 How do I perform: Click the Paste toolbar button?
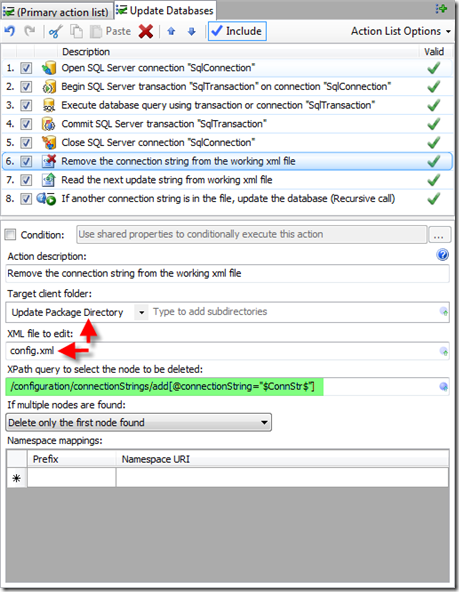[110, 31]
